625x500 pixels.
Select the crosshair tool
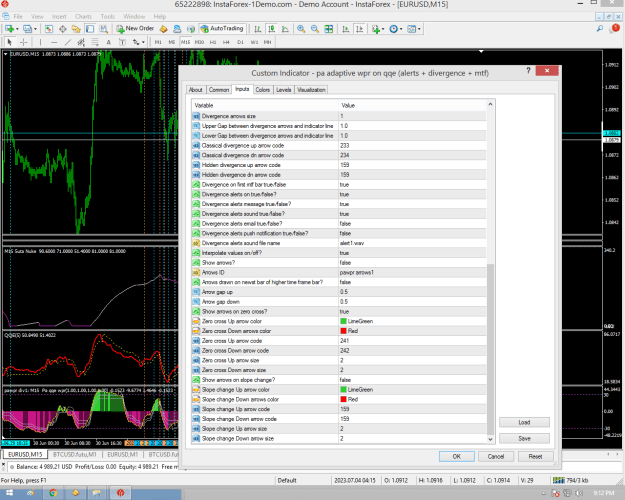tap(24, 42)
